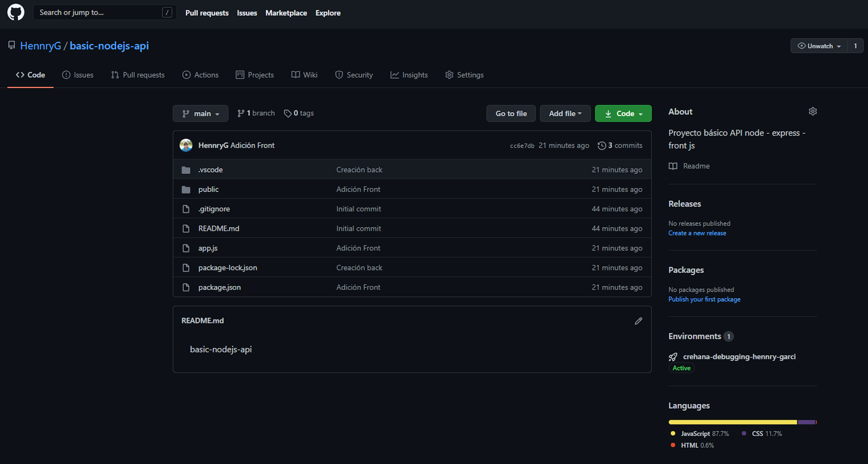Expand the main branch dropdown

[200, 113]
